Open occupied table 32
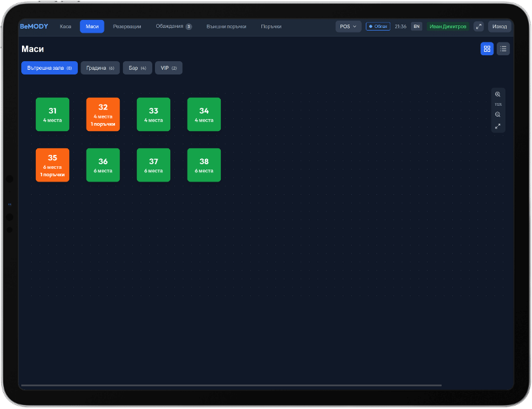The image size is (532, 409). pos(103,114)
